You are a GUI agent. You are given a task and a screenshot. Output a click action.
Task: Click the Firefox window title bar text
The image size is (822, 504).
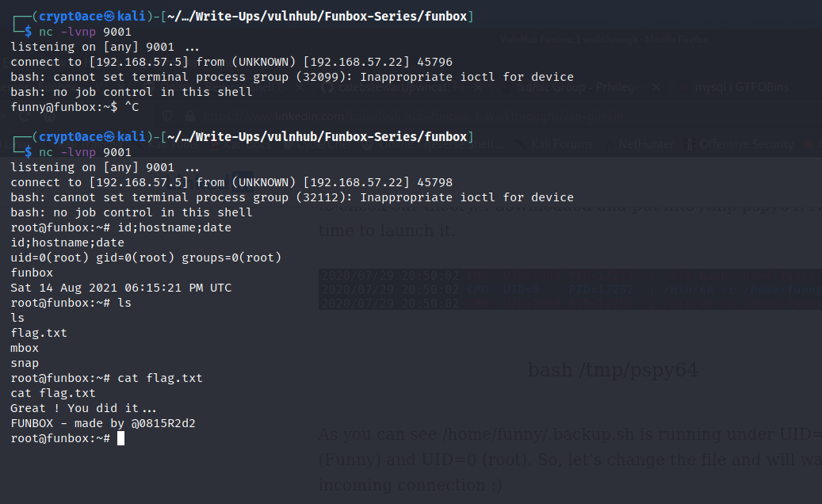(x=604, y=40)
